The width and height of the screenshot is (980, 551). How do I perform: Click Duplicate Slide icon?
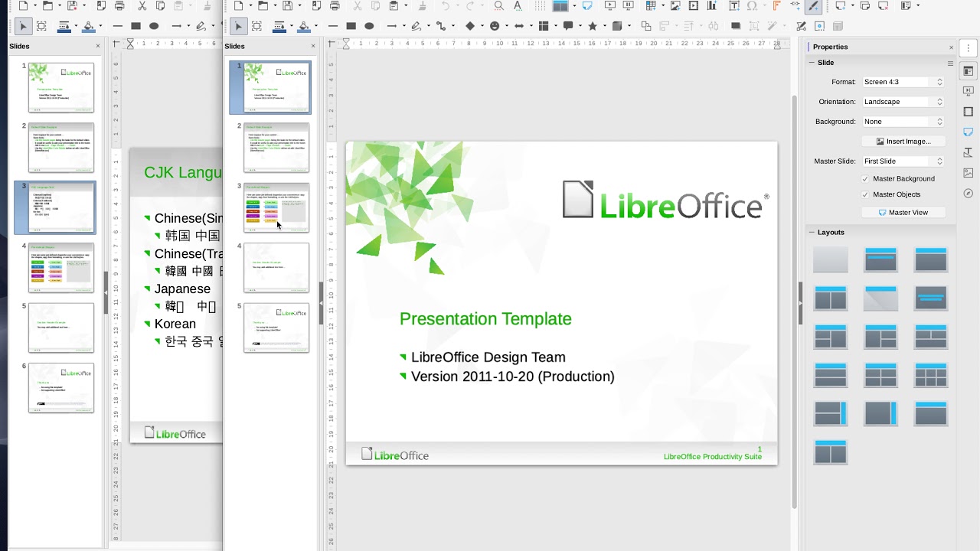(865, 5)
